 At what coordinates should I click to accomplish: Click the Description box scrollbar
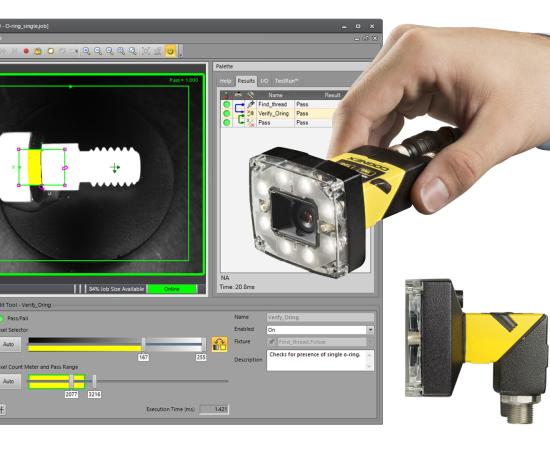click(x=369, y=360)
